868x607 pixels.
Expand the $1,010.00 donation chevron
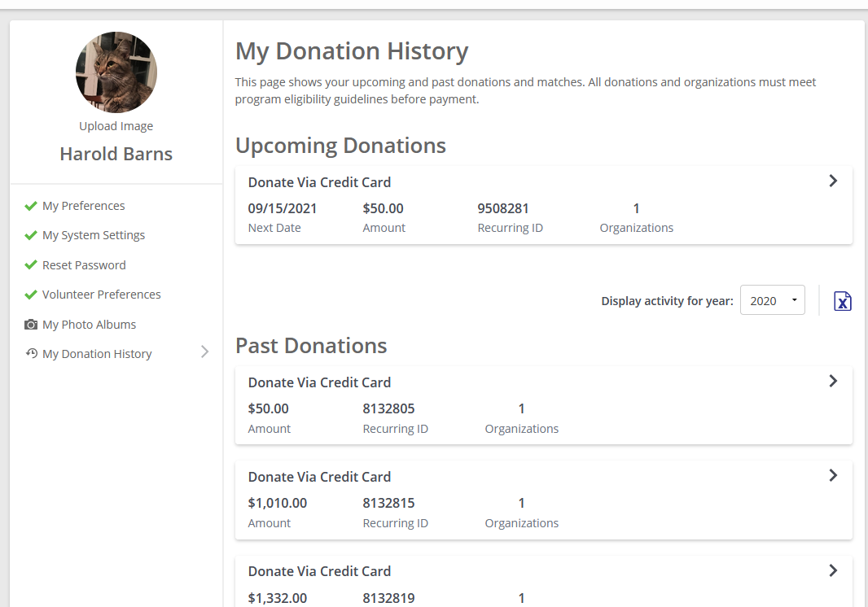coord(833,475)
